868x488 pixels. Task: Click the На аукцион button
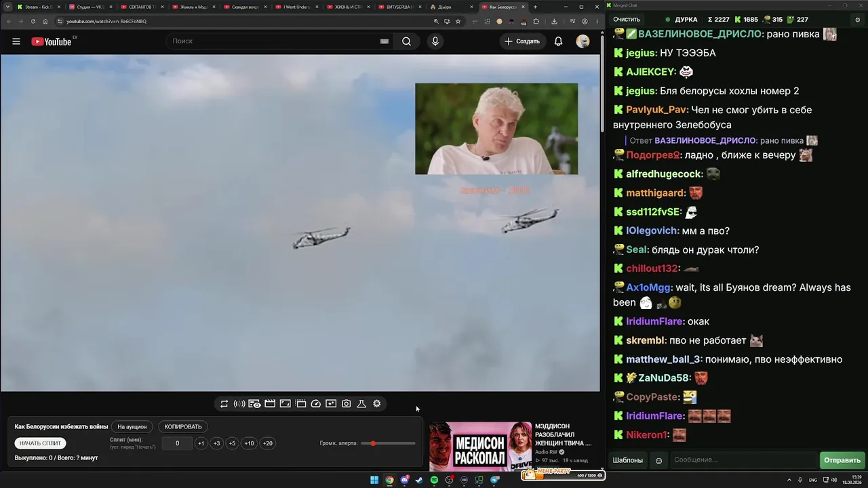point(132,427)
